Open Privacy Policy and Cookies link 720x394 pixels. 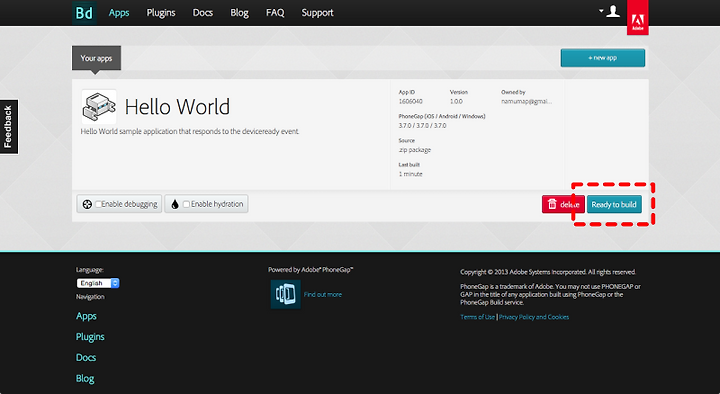(x=534, y=317)
